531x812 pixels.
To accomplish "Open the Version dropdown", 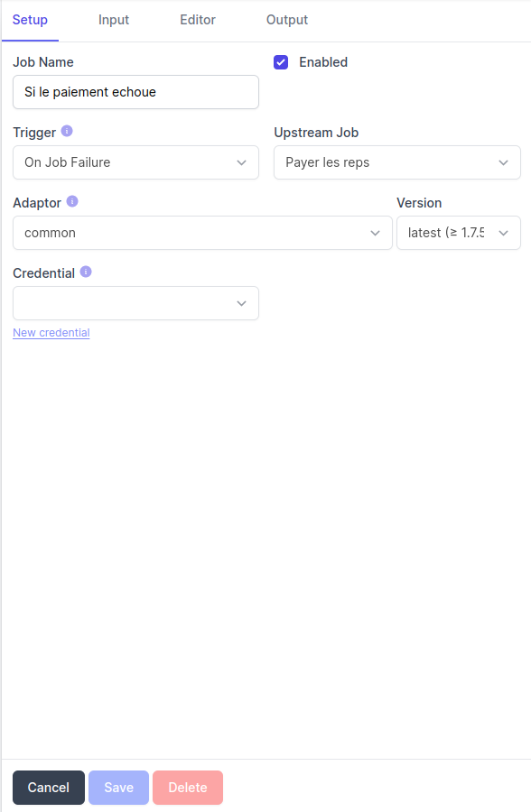I will [458, 233].
